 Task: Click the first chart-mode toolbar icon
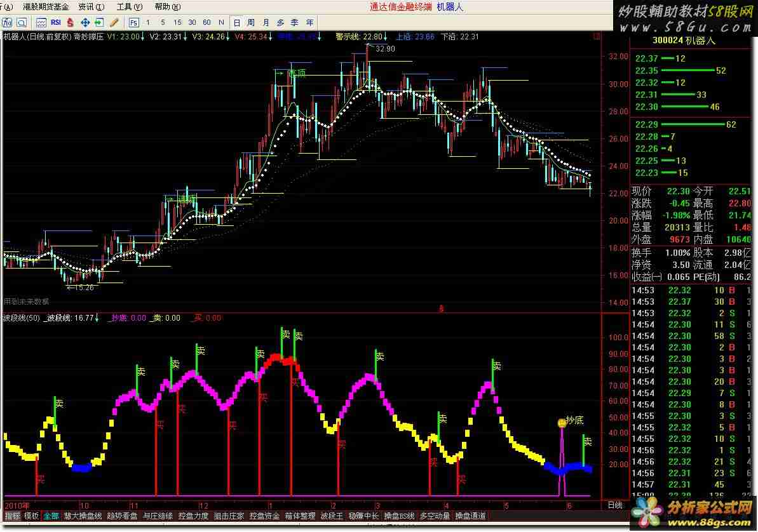(7, 23)
